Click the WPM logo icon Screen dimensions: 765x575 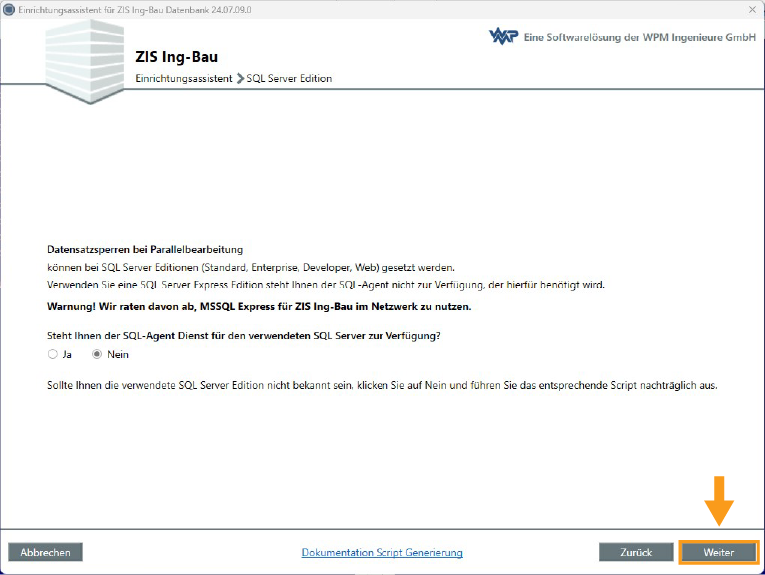(503, 36)
